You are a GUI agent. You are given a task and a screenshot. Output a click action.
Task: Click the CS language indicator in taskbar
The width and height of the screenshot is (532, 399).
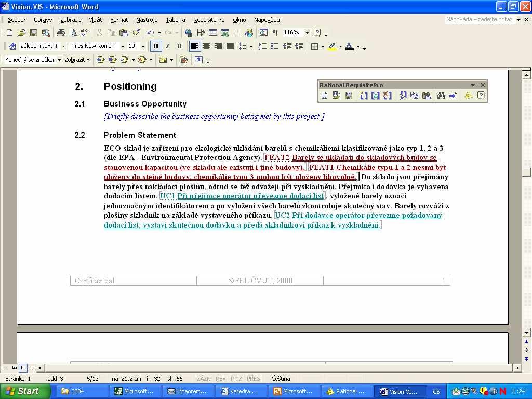(436, 392)
